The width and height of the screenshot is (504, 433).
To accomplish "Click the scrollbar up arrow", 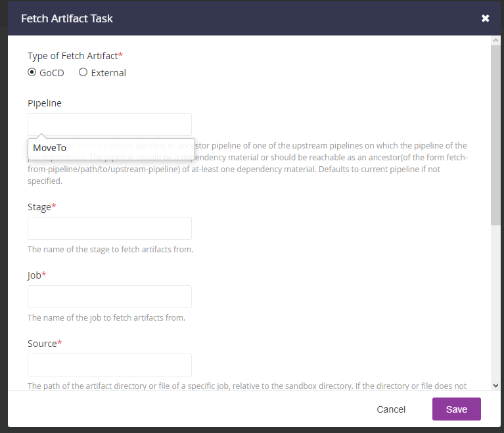I will point(495,40).
